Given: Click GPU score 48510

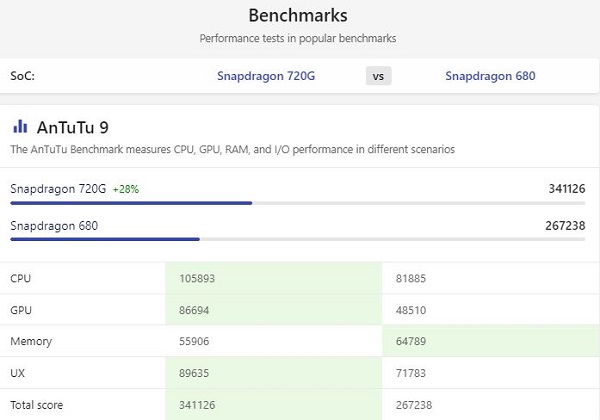Looking at the screenshot, I should point(411,310).
